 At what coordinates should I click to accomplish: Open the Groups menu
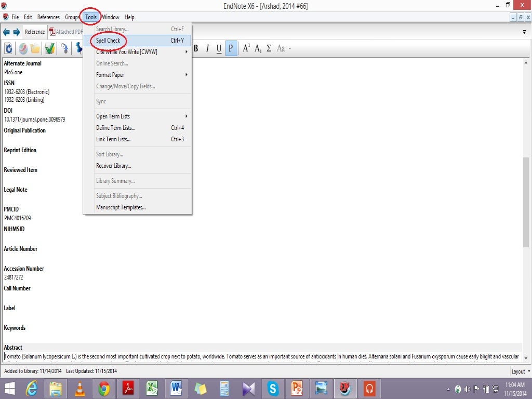click(x=72, y=17)
